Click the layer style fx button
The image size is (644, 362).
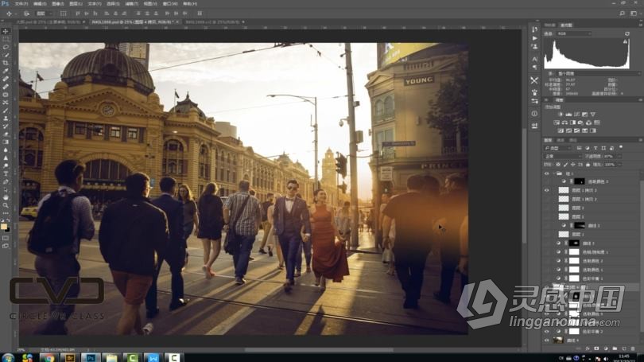(588, 348)
